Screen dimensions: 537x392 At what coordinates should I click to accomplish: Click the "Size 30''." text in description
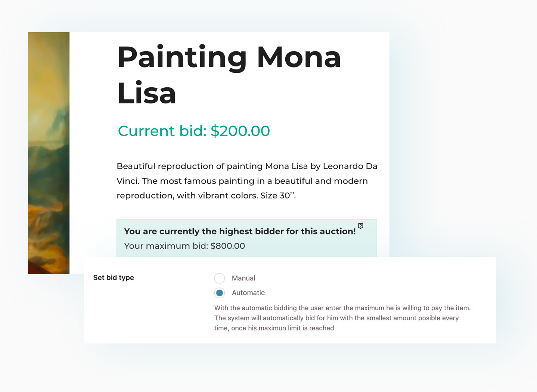point(278,196)
